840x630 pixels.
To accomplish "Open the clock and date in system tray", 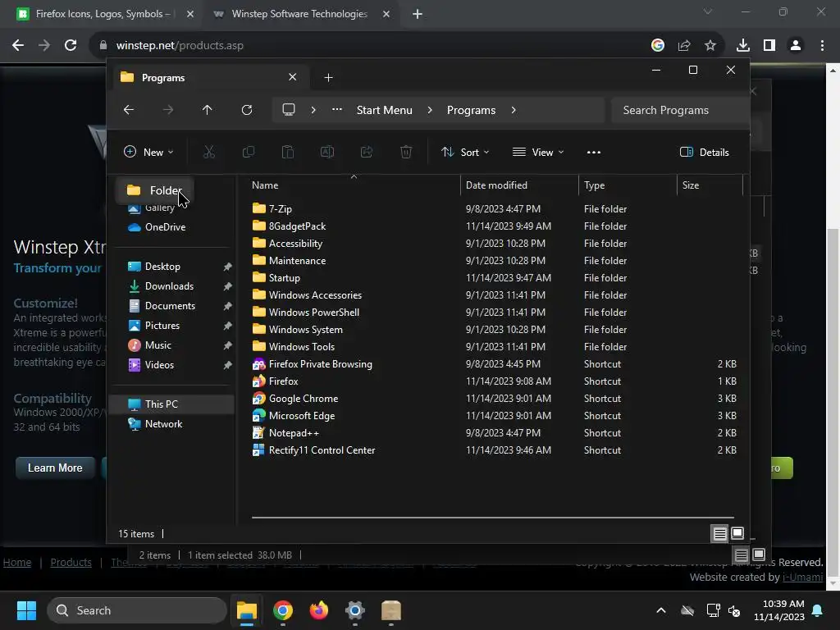I will (779, 610).
